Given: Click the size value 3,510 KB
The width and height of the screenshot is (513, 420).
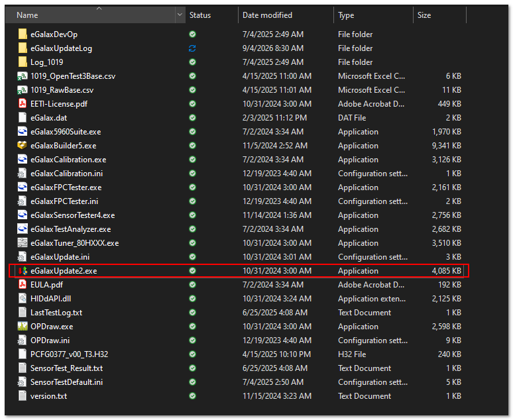Looking at the screenshot, I should [446, 243].
